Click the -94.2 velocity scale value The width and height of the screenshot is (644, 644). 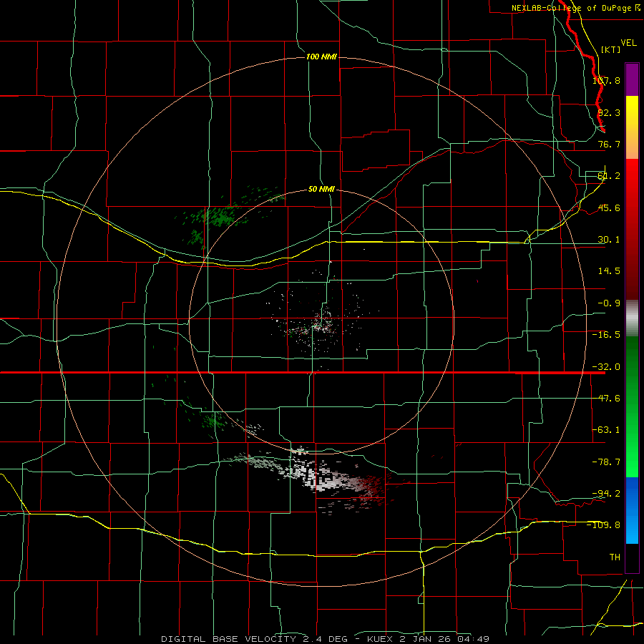pyautogui.click(x=606, y=493)
